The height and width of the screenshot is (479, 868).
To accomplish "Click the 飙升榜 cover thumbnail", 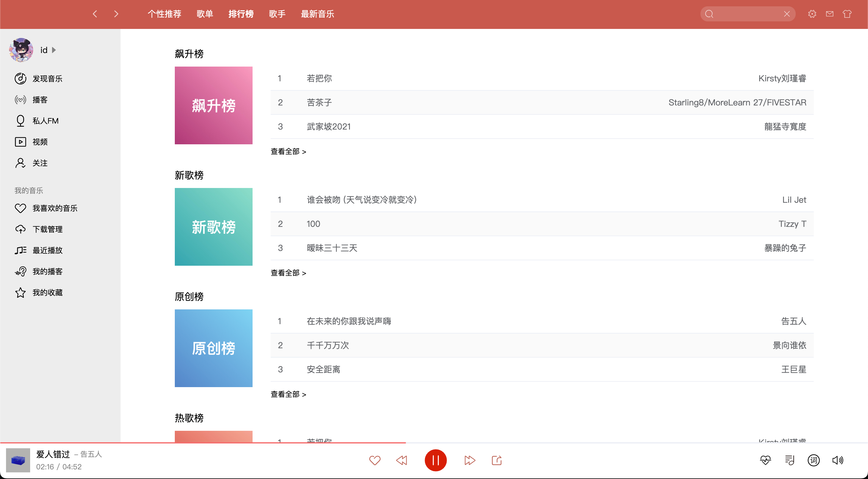I will [x=214, y=105].
